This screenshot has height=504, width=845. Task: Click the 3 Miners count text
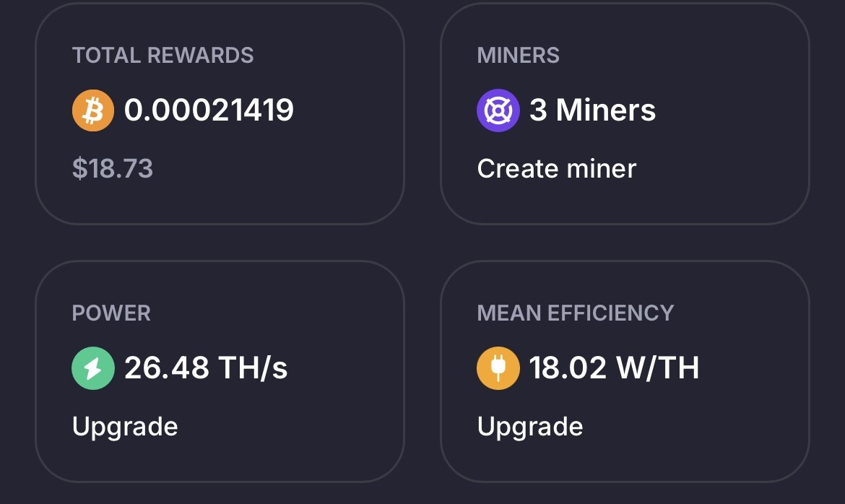click(x=593, y=110)
